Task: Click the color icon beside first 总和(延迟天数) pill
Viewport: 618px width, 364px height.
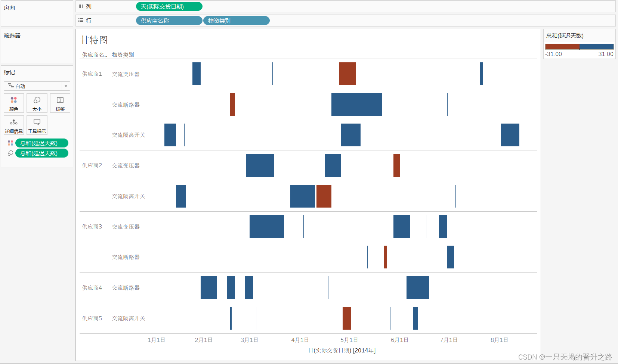Action: tap(10, 143)
